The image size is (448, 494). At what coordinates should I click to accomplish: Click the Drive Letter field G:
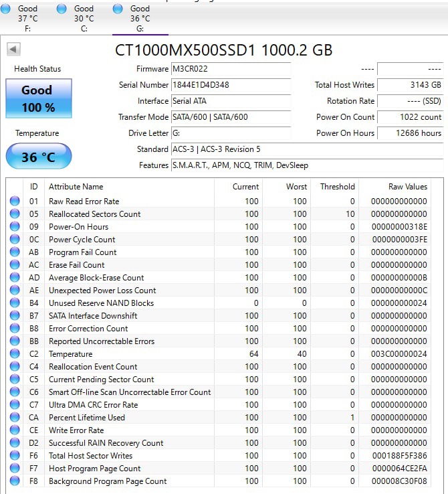pyautogui.click(x=231, y=133)
